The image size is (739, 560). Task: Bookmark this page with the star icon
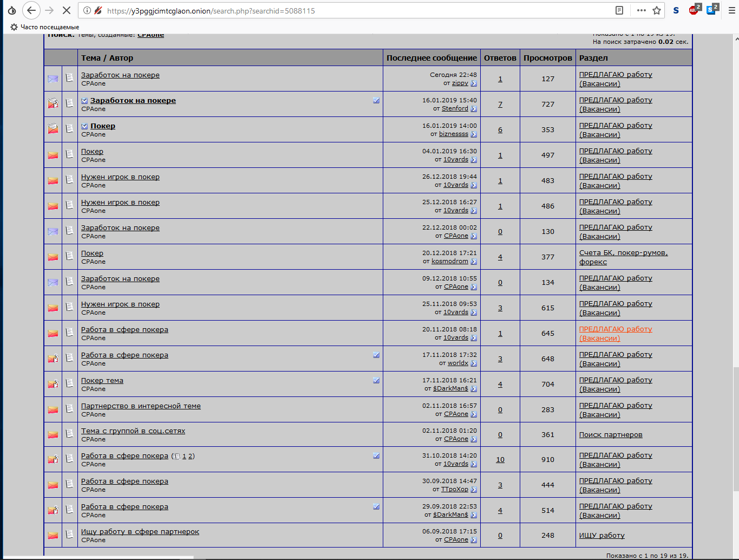(657, 10)
